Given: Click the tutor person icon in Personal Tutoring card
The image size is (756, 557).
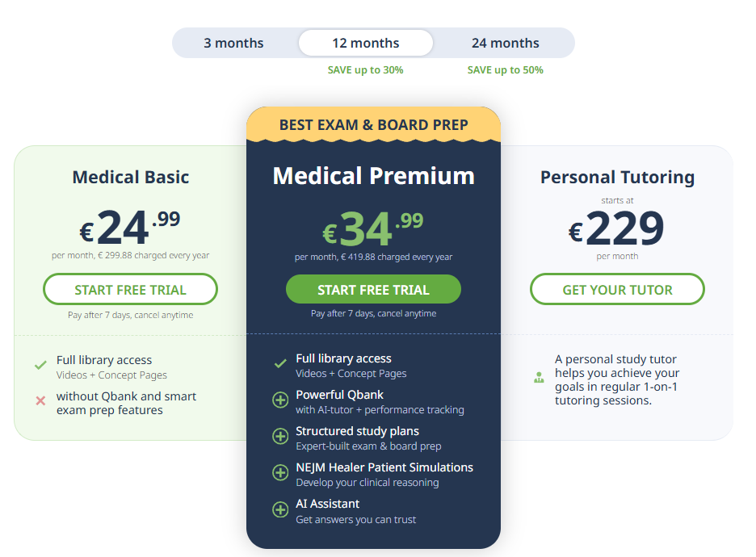Looking at the screenshot, I should 539,377.
